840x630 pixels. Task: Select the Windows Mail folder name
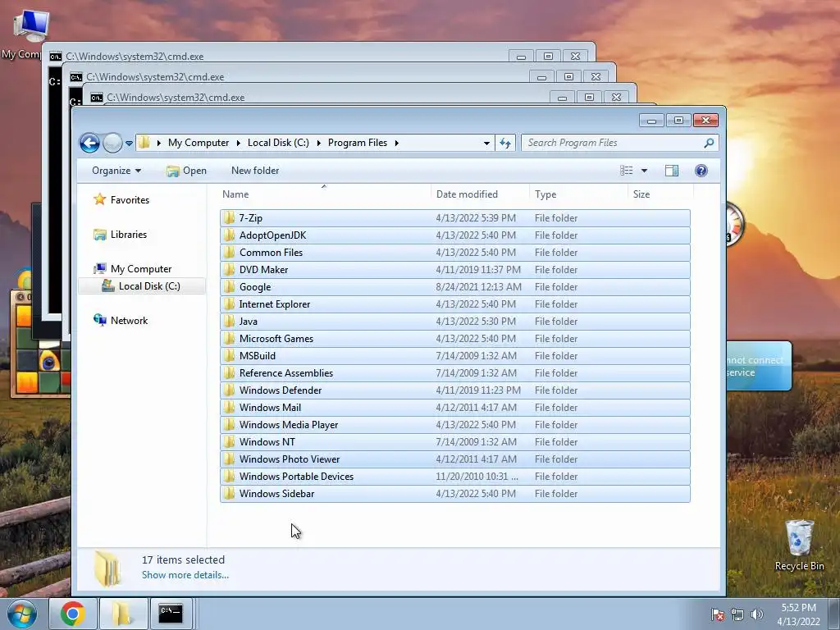tap(270, 407)
